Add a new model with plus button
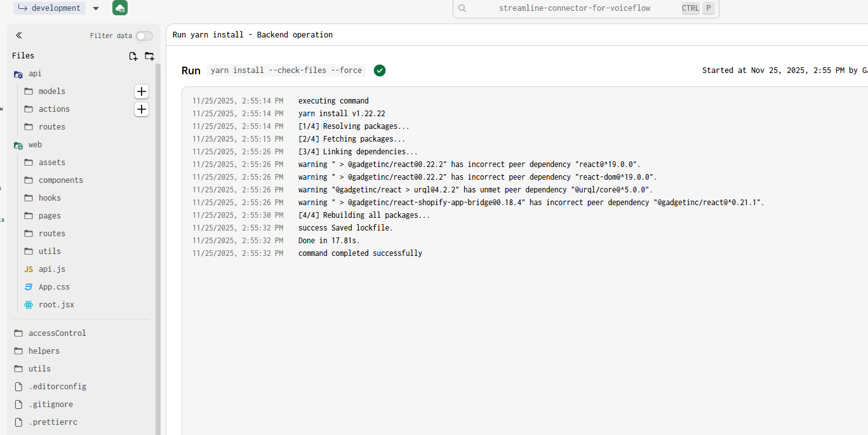Viewport: 868px width, 435px height. point(142,91)
